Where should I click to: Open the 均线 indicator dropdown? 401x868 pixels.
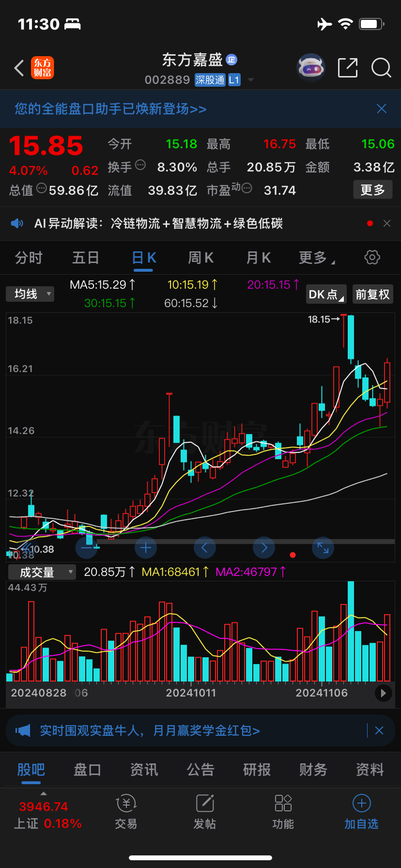click(30, 294)
